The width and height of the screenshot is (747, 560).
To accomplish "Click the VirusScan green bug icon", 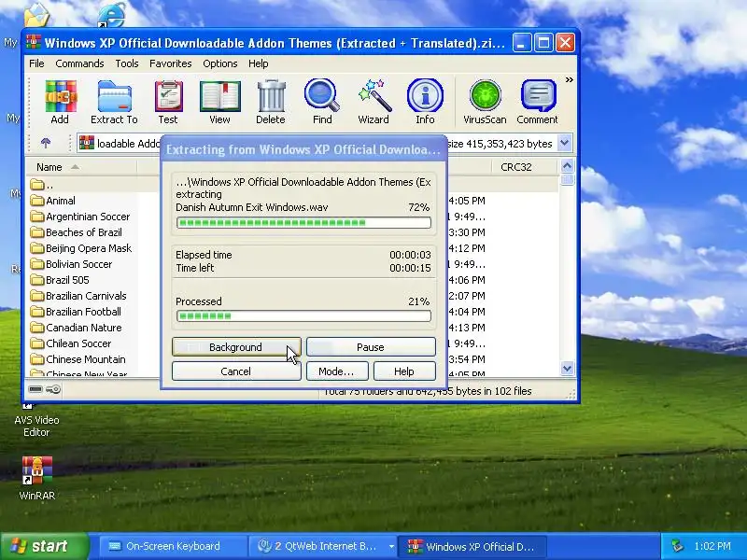I will click(x=485, y=96).
